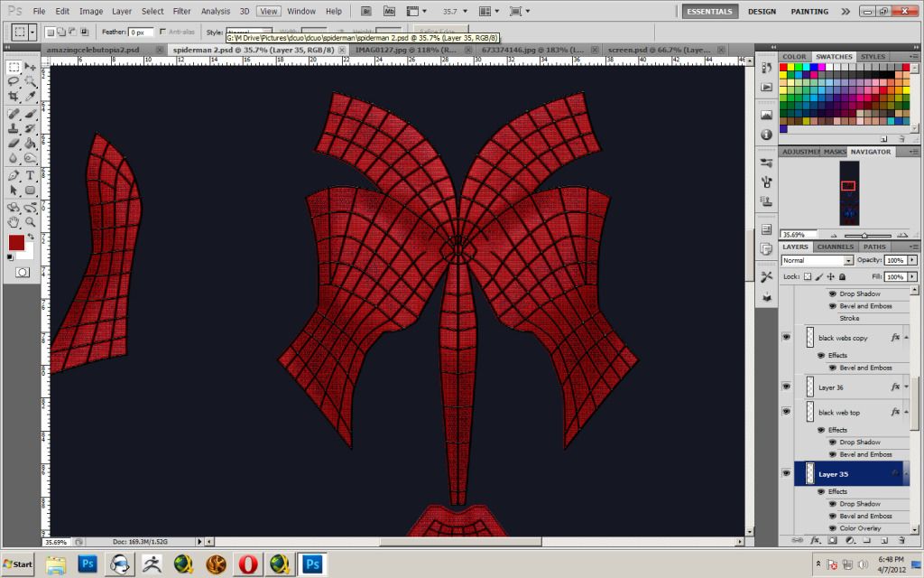
Task: Select the Pen tool
Action: (14, 176)
